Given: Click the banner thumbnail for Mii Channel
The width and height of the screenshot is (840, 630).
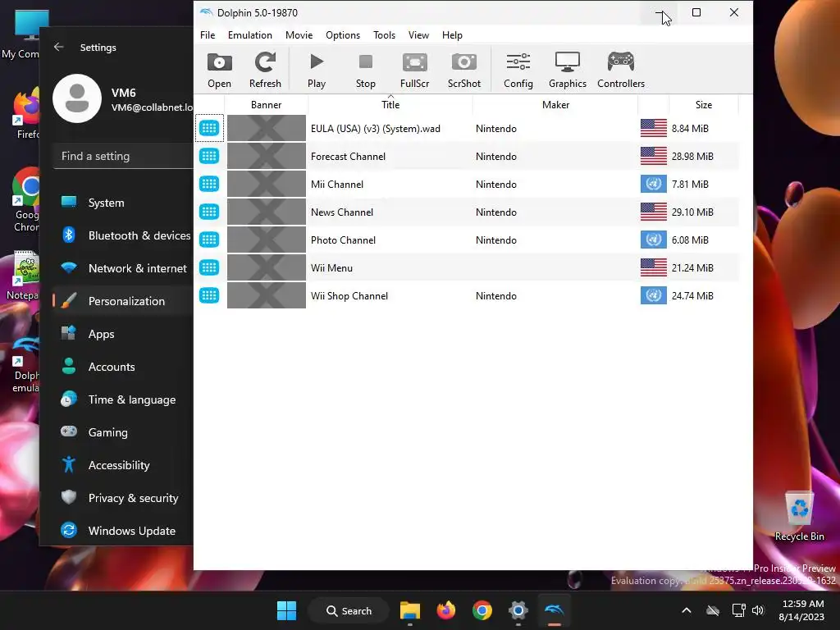Looking at the screenshot, I should 267,184.
